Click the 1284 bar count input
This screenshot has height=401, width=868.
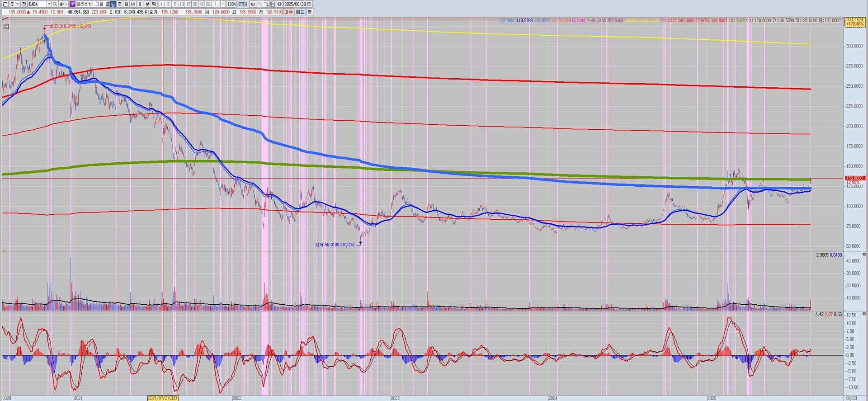coord(231,4)
